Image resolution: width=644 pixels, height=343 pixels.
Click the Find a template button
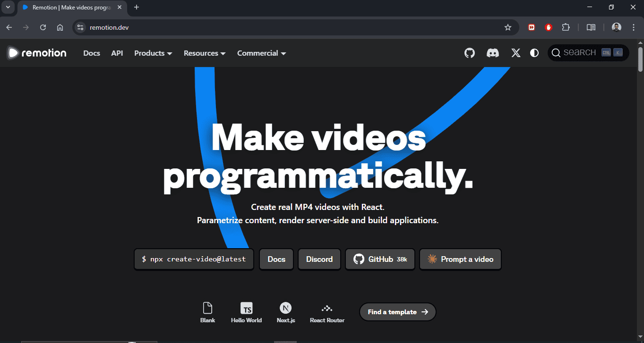[x=397, y=312]
